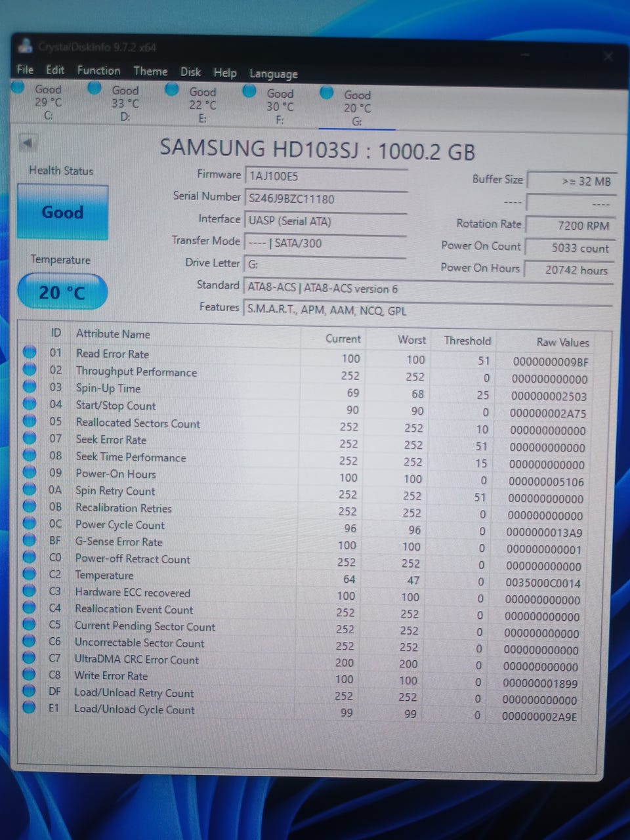
Task: Click the Power On Hours field
Action: pos(569,270)
